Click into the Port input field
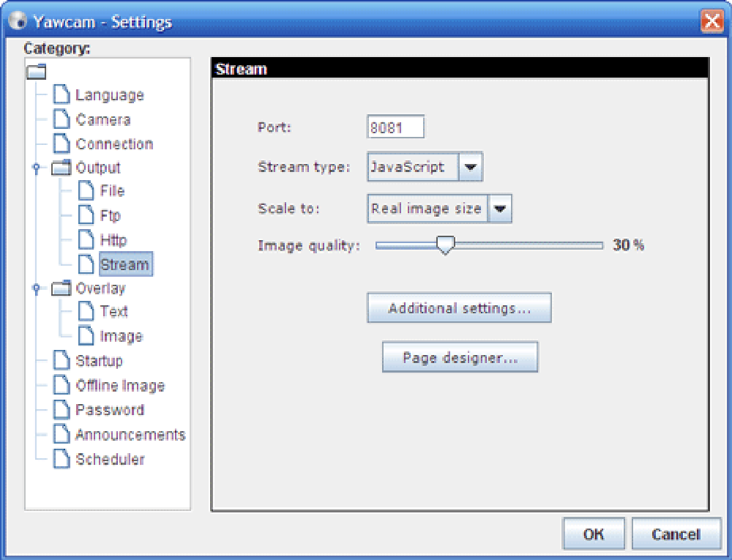This screenshot has width=732, height=560. point(395,127)
